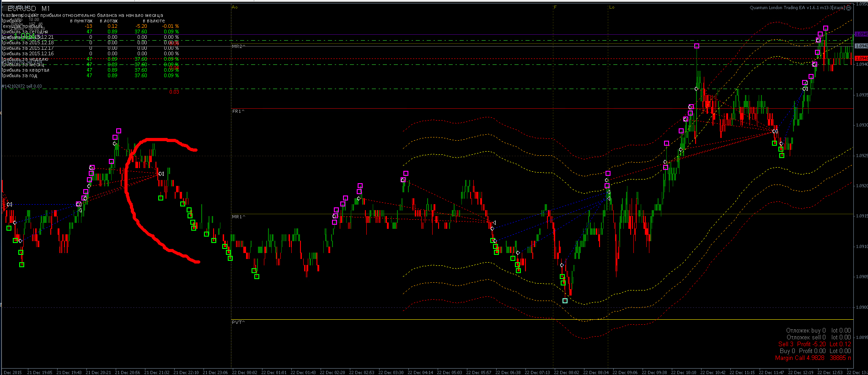Viewport: 868px width, 375px height.
Task: Click the '22 Dec 08:02' time axis label
Action: [x=567, y=372]
